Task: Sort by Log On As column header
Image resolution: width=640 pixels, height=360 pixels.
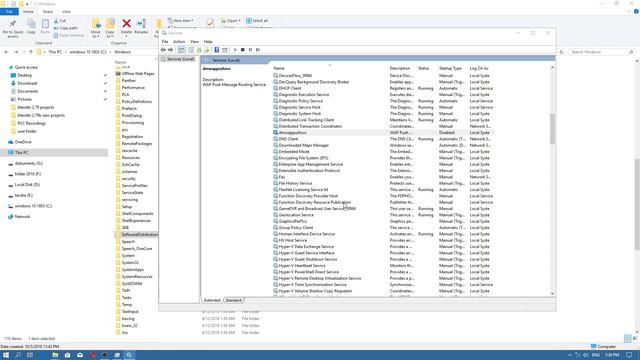Action: pyautogui.click(x=479, y=68)
